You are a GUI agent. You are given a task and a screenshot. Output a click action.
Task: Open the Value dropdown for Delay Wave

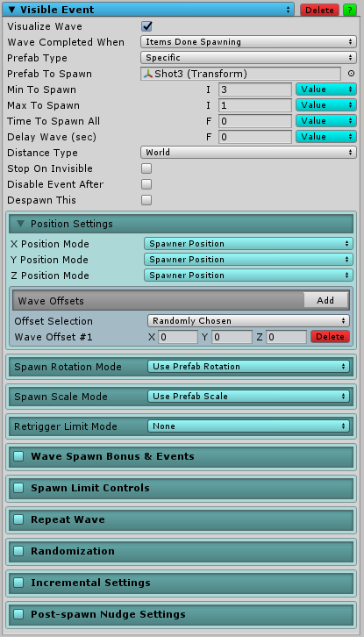[325, 137]
